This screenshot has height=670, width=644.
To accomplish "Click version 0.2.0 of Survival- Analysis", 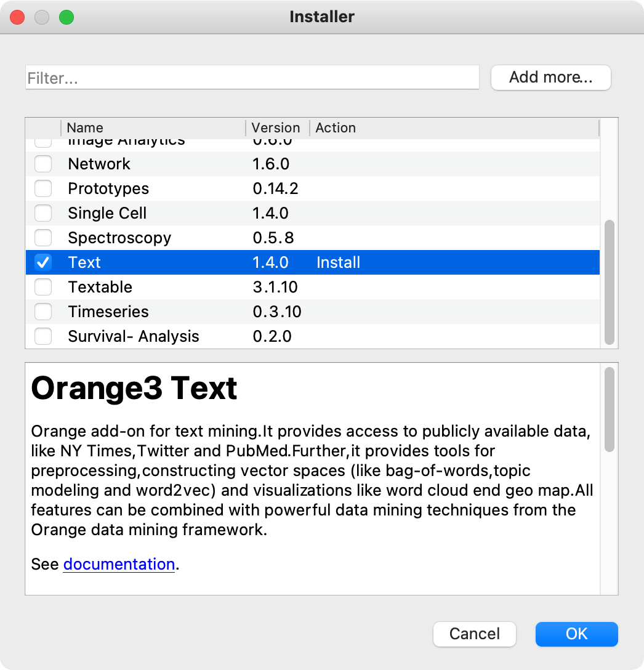I will pos(272,336).
